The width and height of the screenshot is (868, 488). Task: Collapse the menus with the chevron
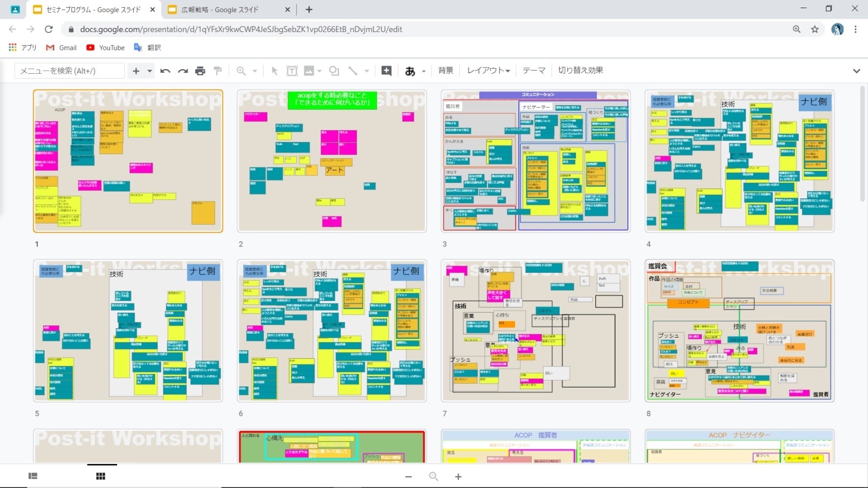click(856, 71)
